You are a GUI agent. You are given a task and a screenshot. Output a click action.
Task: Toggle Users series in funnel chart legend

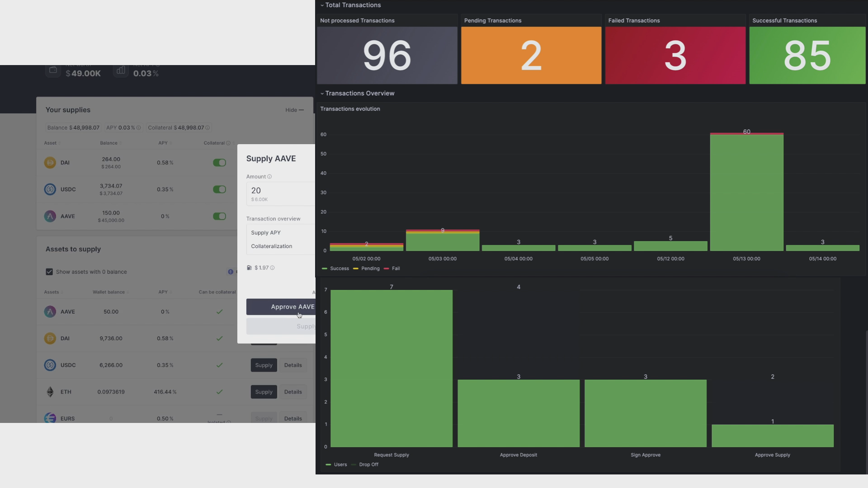pos(336,465)
